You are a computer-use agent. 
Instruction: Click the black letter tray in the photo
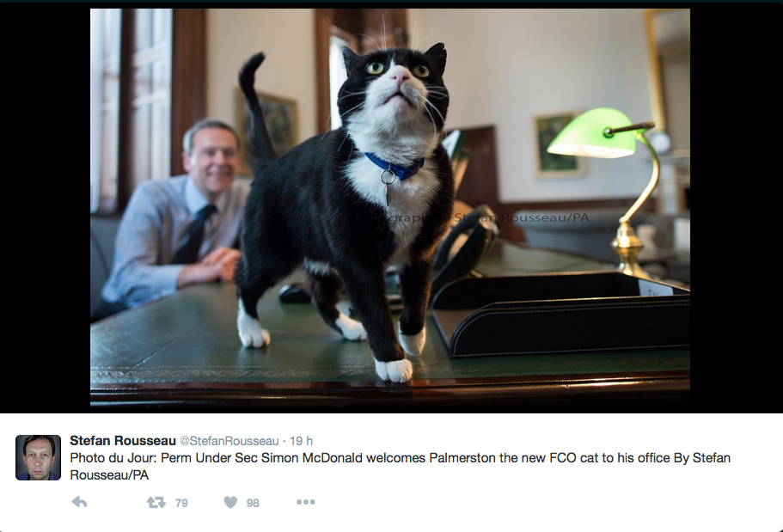point(560,314)
